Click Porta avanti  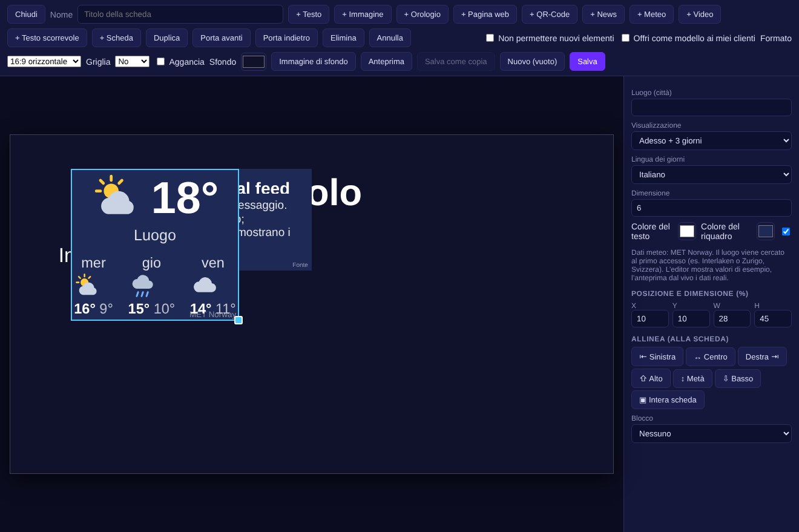coord(222,38)
